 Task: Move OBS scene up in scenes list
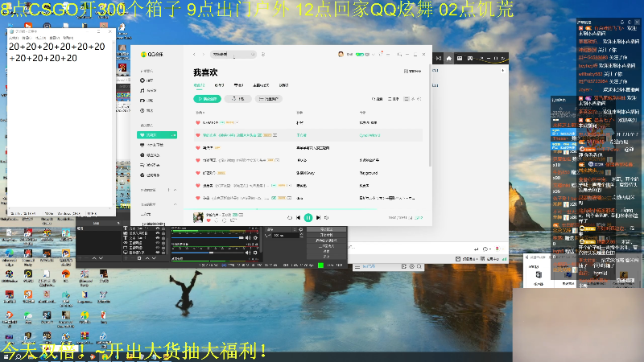click(x=94, y=258)
